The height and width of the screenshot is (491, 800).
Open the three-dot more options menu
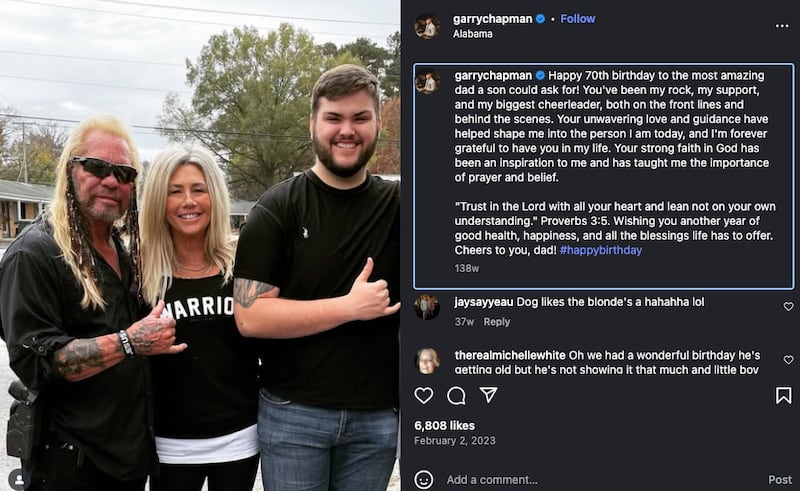[782, 26]
